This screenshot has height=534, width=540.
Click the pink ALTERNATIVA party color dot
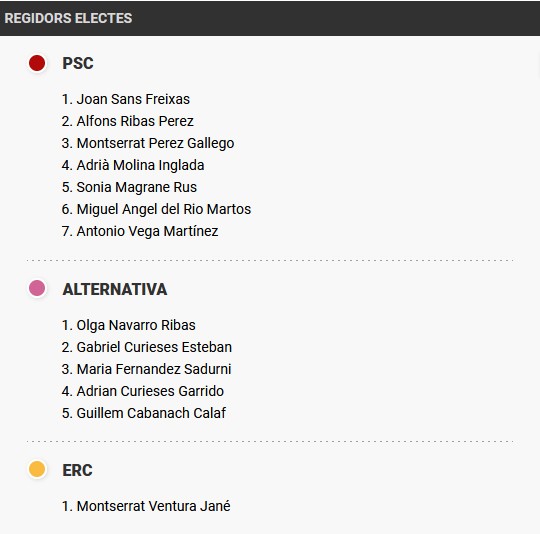pyautogui.click(x=37, y=288)
